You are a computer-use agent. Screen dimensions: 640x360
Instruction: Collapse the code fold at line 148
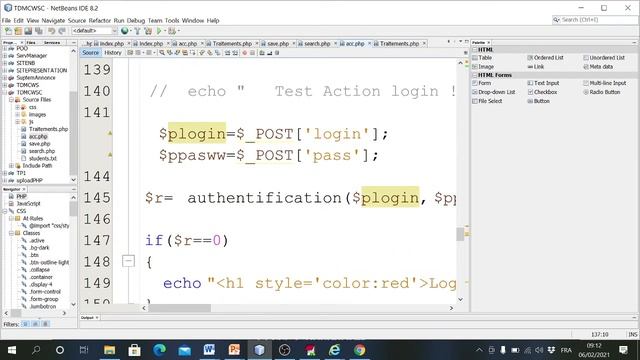pyautogui.click(x=129, y=261)
